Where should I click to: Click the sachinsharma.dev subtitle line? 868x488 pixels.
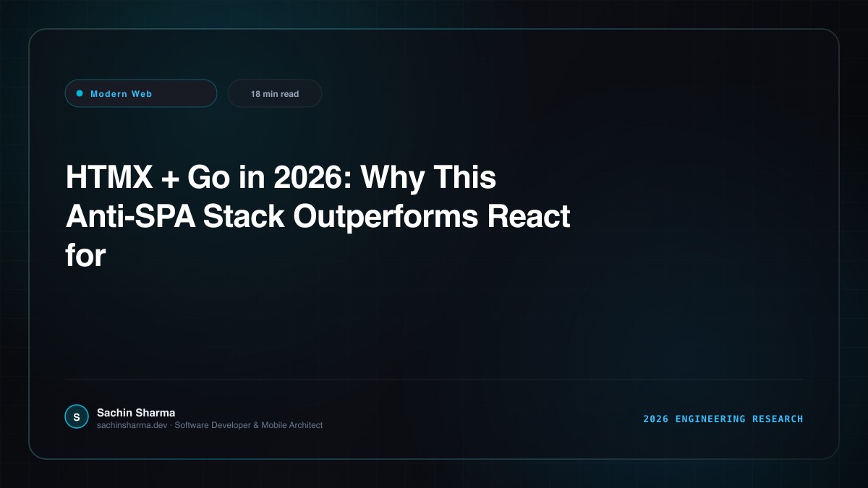[x=210, y=425]
